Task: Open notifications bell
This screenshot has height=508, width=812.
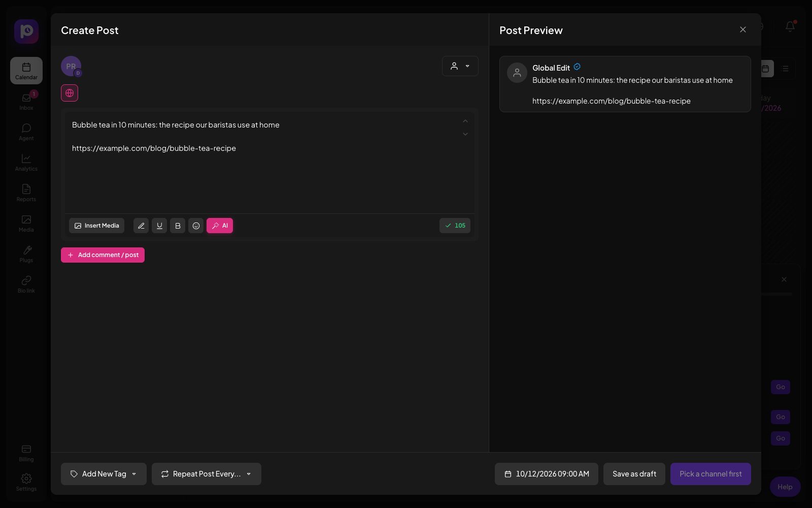Action: click(x=790, y=26)
